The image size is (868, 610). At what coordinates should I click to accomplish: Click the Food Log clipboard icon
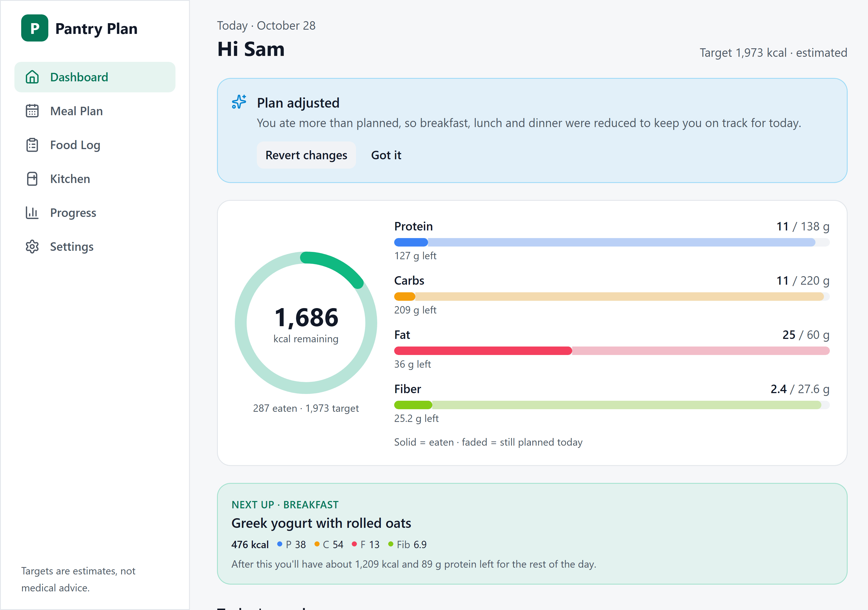[32, 145]
